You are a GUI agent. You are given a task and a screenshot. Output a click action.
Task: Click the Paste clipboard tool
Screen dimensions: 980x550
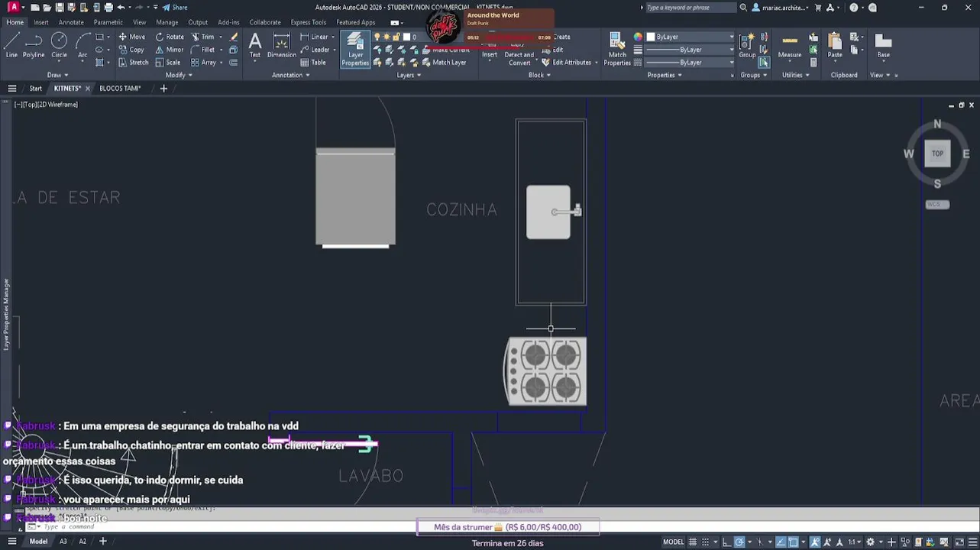point(835,46)
